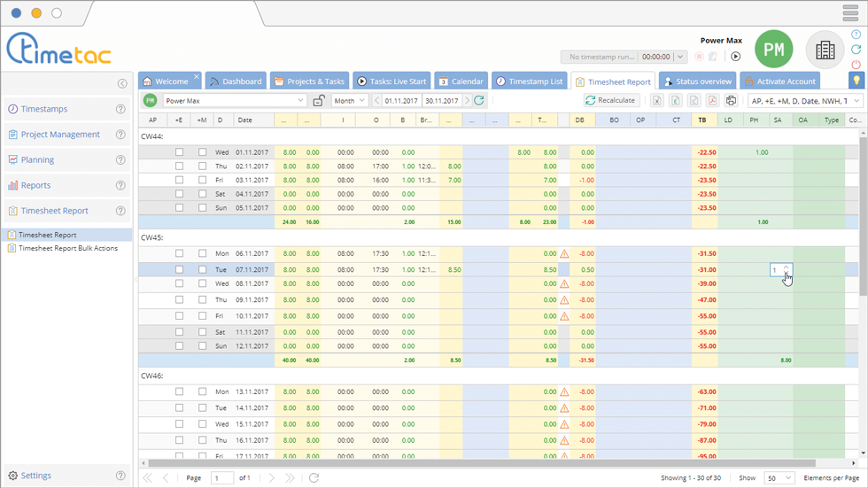Click the lock icon beside user selector
Image resolution: width=868 pixels, height=488 pixels.
(x=319, y=101)
